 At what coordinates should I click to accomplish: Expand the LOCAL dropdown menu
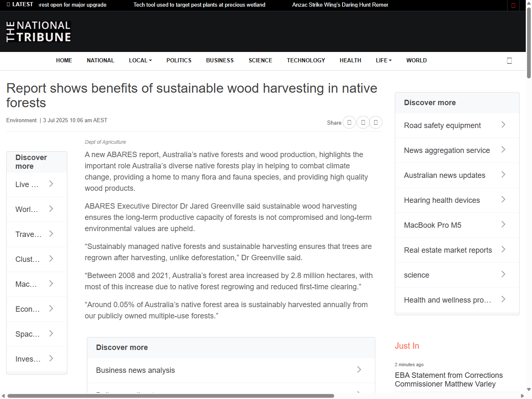[x=140, y=60]
